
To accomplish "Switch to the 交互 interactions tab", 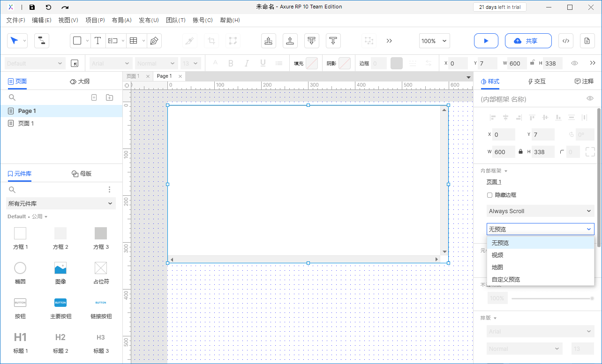I will point(537,82).
